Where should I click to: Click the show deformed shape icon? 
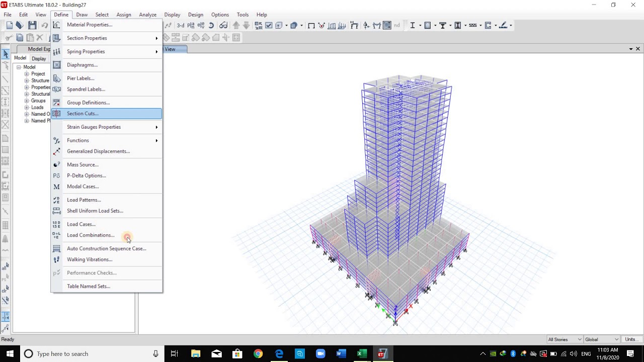321,25
